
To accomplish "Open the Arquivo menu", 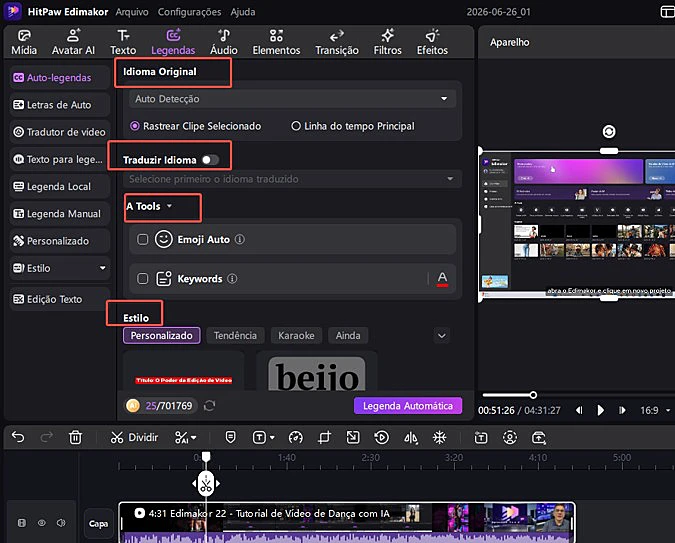I will [132, 12].
